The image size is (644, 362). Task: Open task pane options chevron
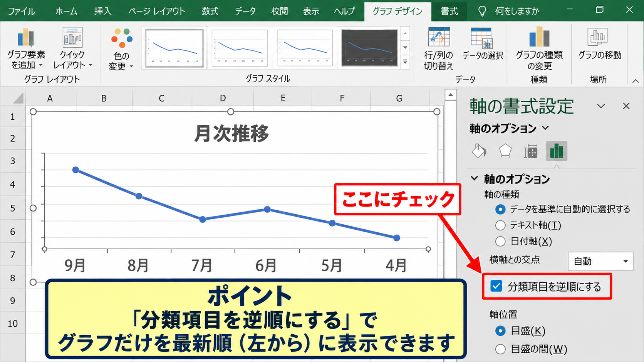601,106
